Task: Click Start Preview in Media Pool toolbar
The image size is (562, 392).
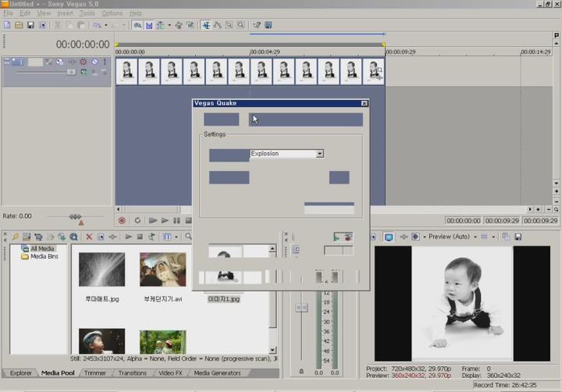Action: coord(128,237)
